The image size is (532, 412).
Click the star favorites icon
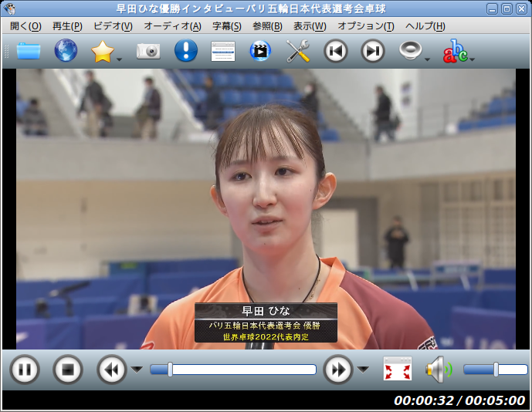[102, 51]
